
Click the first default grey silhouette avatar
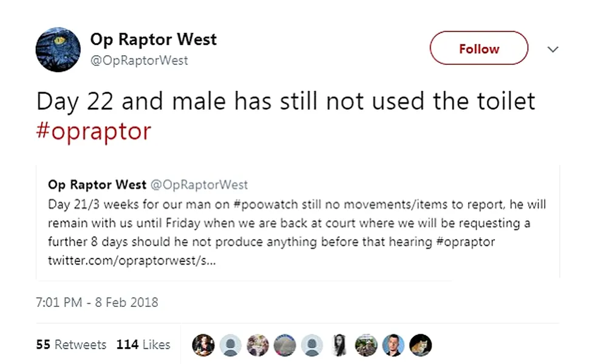click(x=231, y=345)
